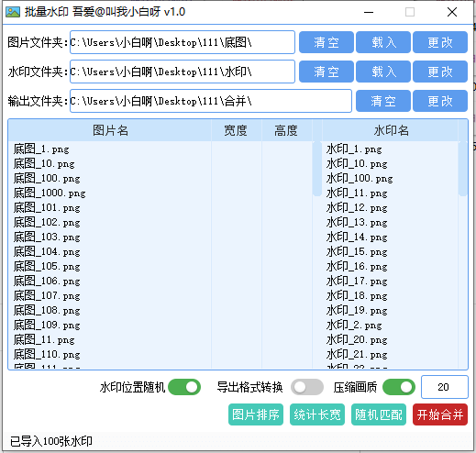Screen dimensions: 476x453
Task: Select 底图_1000.png in the image list
Action: tap(110, 193)
